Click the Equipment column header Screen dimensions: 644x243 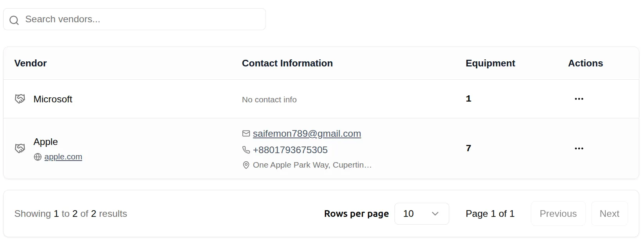(x=490, y=63)
